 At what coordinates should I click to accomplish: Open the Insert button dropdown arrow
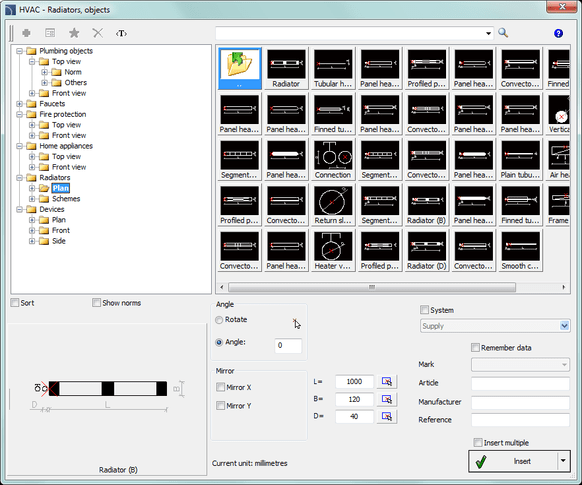(x=563, y=461)
